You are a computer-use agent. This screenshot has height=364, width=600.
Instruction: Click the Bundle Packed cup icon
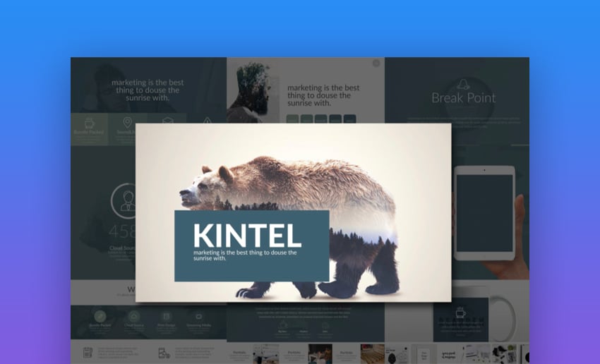point(89,123)
